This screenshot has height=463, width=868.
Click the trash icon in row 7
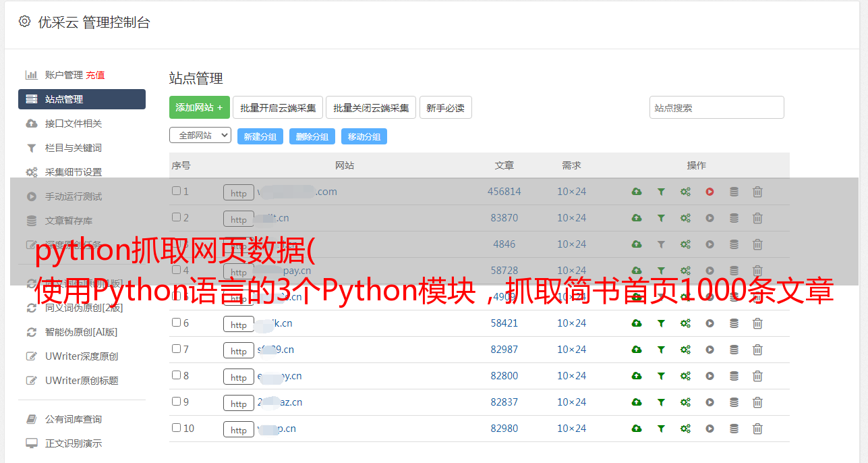pyautogui.click(x=757, y=350)
